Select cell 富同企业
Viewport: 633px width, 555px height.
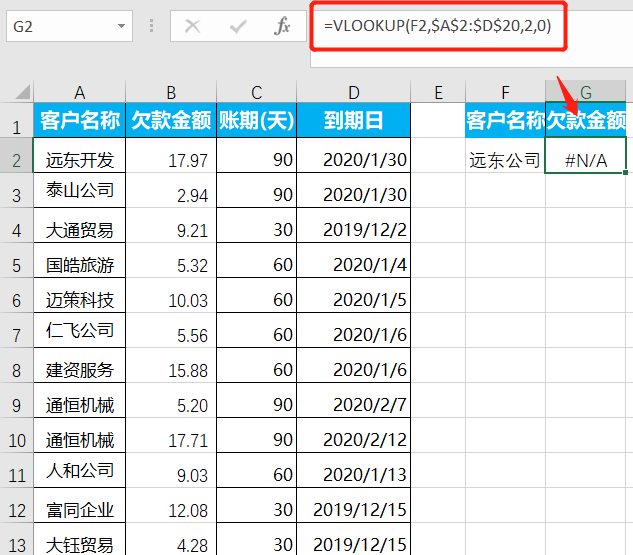80,505
